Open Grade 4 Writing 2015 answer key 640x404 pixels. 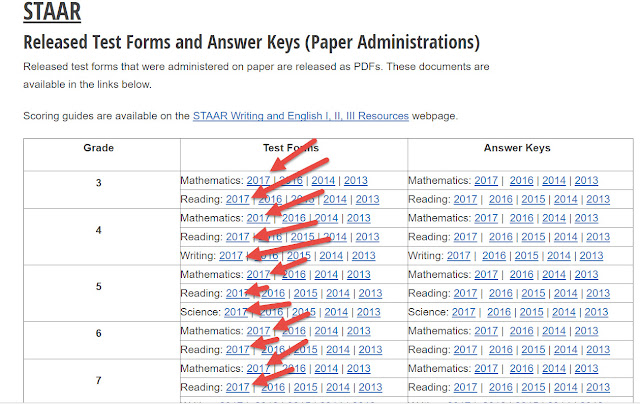click(x=526, y=255)
